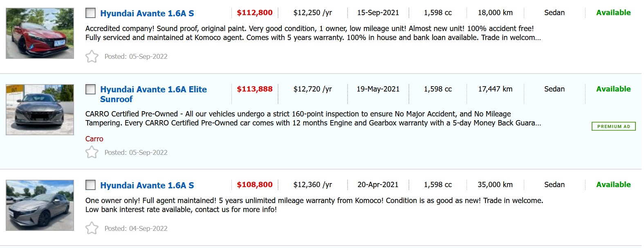Tick checkbox for $112,800 Hyundai Avante

click(90, 13)
